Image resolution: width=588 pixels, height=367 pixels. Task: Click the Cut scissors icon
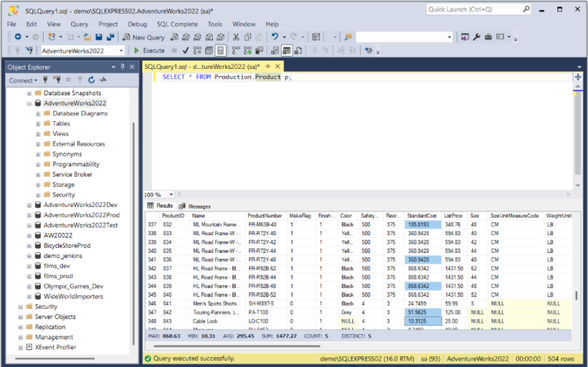236,37
